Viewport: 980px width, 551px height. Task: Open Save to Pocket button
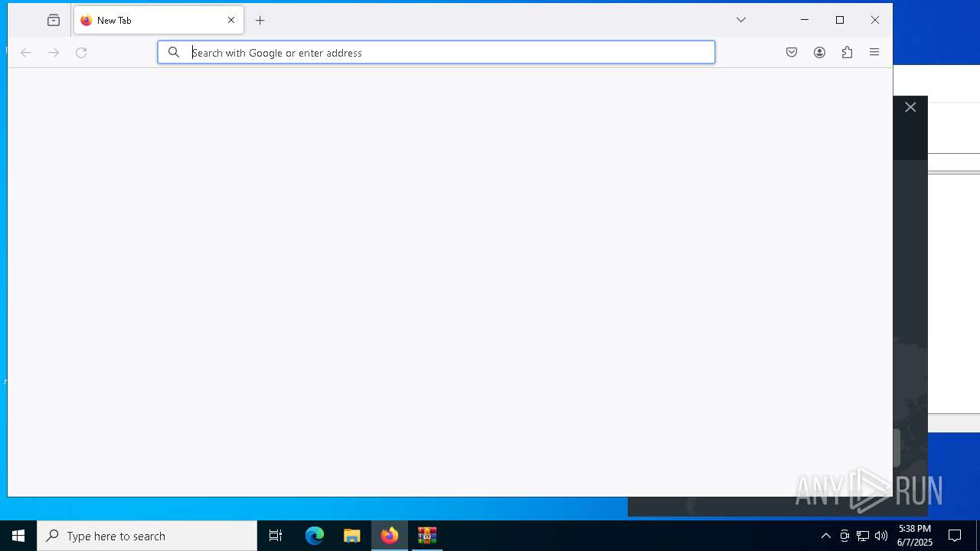(x=792, y=53)
